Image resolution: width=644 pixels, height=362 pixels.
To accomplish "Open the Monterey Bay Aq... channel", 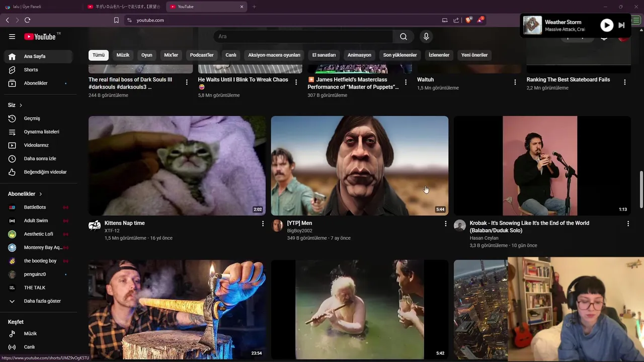I will coord(38,247).
